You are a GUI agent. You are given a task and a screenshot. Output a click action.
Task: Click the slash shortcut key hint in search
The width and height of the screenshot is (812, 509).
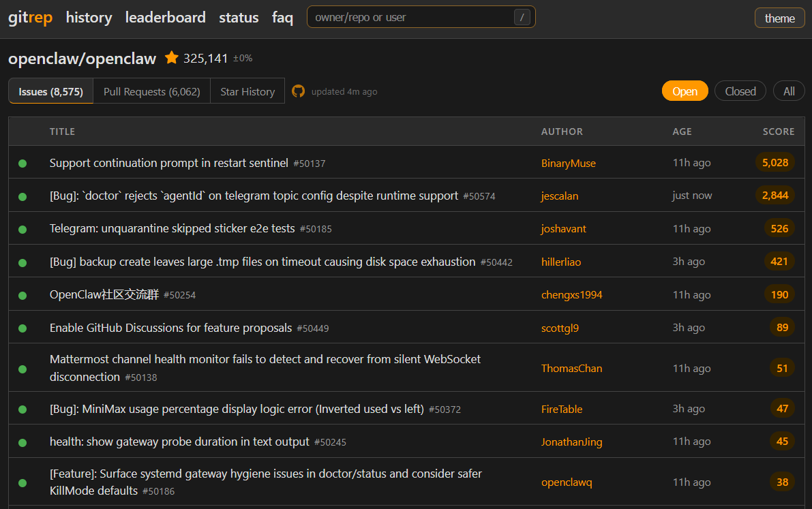pos(522,17)
